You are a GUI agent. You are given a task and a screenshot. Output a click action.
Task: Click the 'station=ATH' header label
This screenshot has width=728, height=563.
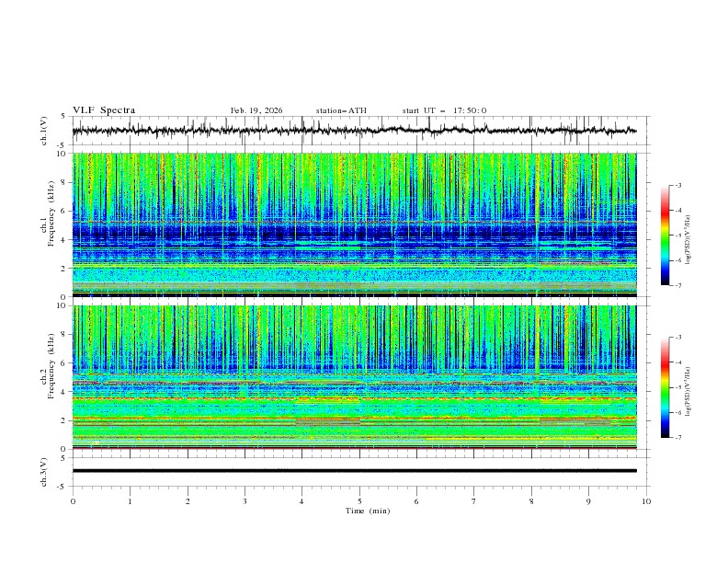(x=341, y=110)
